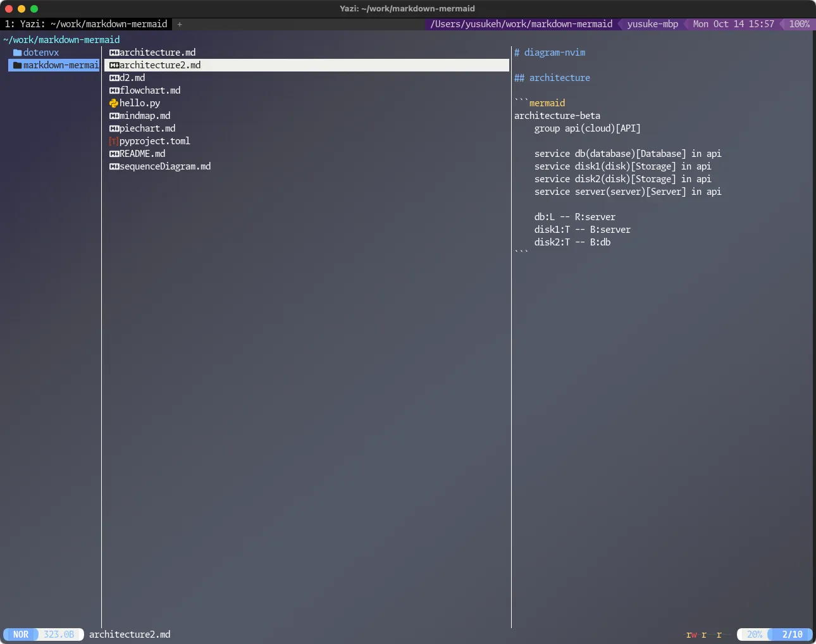Click the markdown icon beside d2.md

coord(114,78)
